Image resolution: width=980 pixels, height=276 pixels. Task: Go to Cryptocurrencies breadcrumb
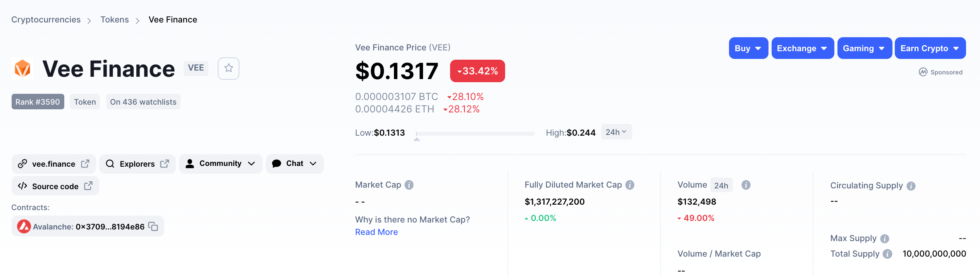click(46, 20)
